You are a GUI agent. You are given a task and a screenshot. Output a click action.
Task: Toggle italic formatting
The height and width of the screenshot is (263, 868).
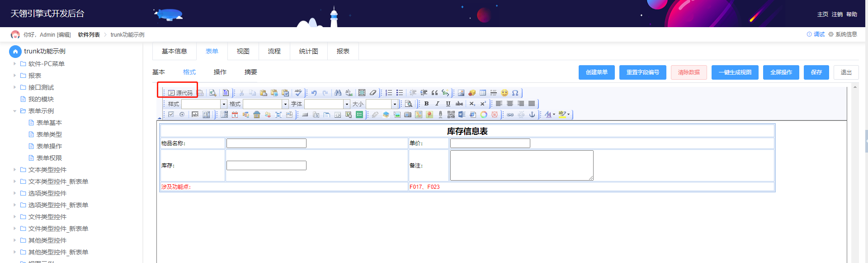pyautogui.click(x=437, y=104)
